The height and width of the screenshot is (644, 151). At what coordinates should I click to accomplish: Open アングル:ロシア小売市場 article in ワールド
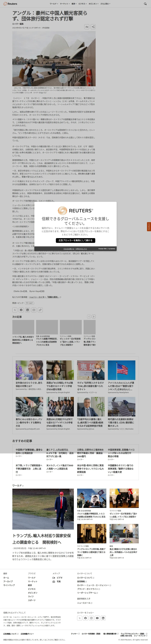[x=92, y=552]
